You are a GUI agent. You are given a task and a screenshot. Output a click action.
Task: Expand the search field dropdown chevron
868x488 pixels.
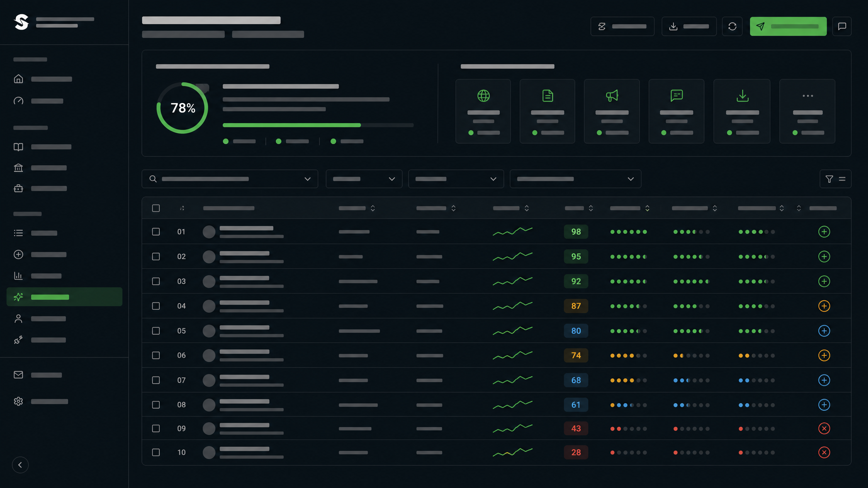[x=308, y=179]
